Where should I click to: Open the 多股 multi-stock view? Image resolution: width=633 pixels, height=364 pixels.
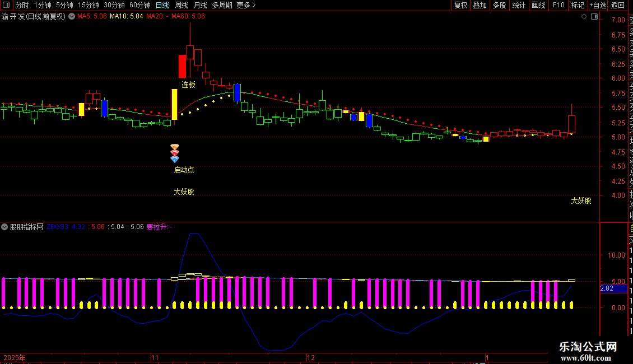tap(499, 5)
